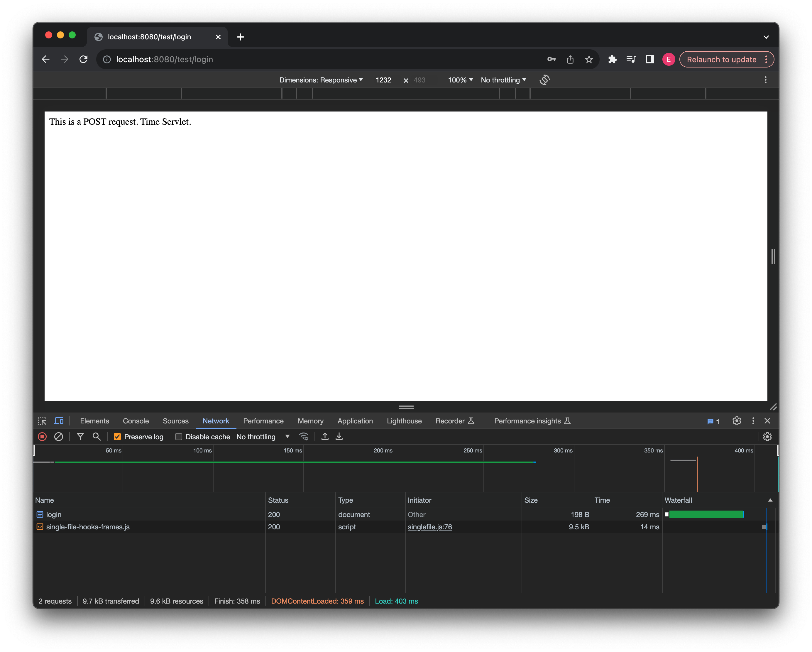Toggle the device toolbar icon

(59, 421)
